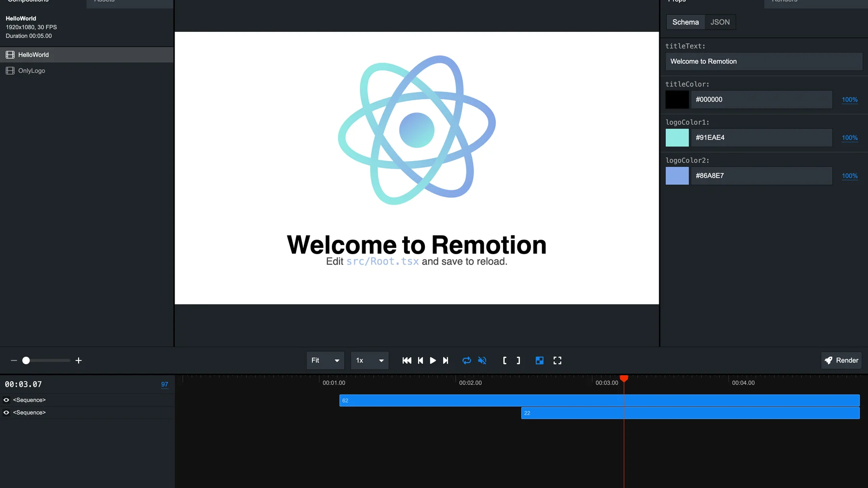Toggle loop playback
Image resolution: width=868 pixels, height=488 pixels.
(466, 360)
